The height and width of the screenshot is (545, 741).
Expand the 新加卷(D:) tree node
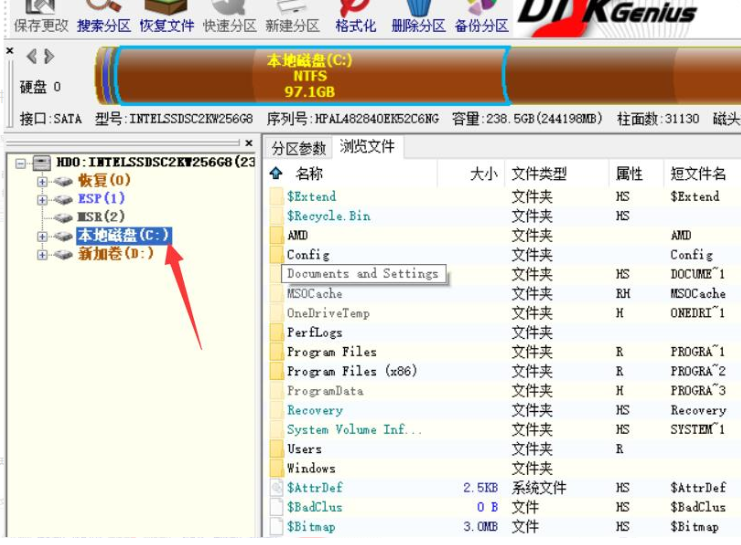42,255
